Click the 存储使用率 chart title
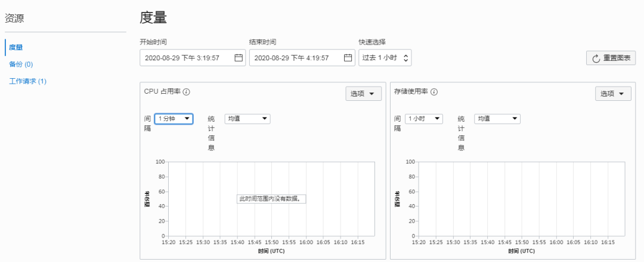The height and width of the screenshot is (262, 644). tap(411, 92)
